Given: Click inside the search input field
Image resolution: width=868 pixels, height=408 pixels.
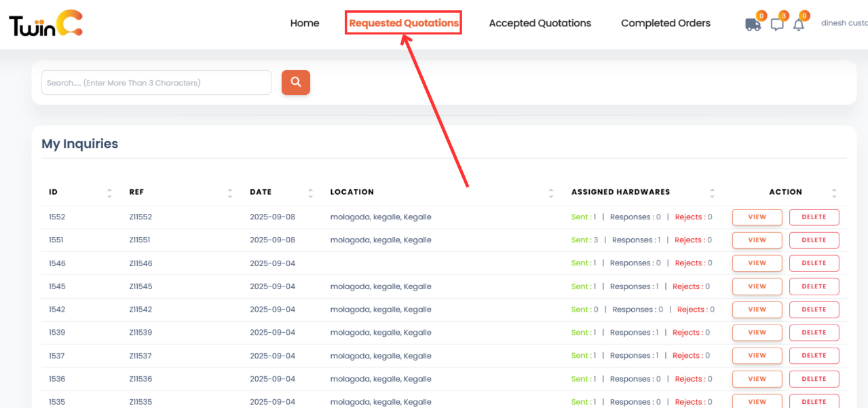Looking at the screenshot, I should [x=156, y=82].
